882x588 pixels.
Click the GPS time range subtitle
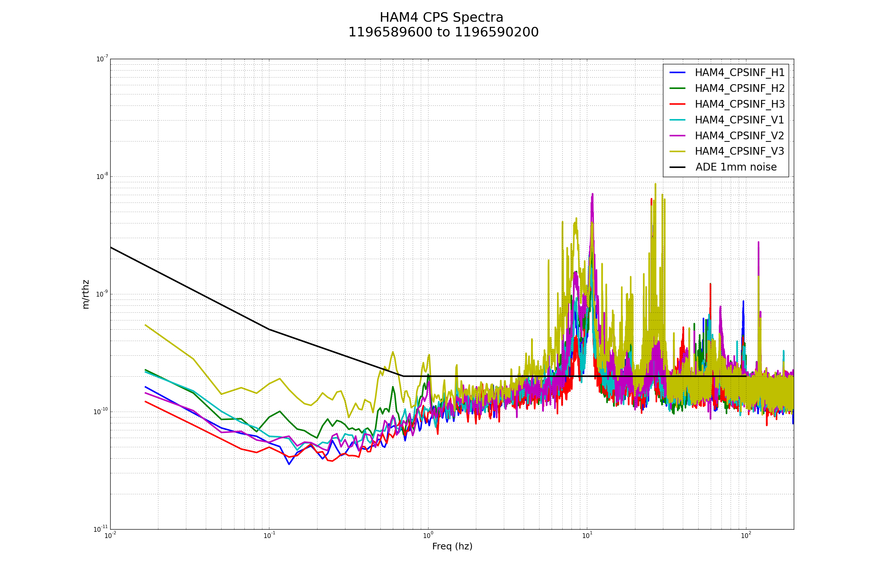point(443,32)
